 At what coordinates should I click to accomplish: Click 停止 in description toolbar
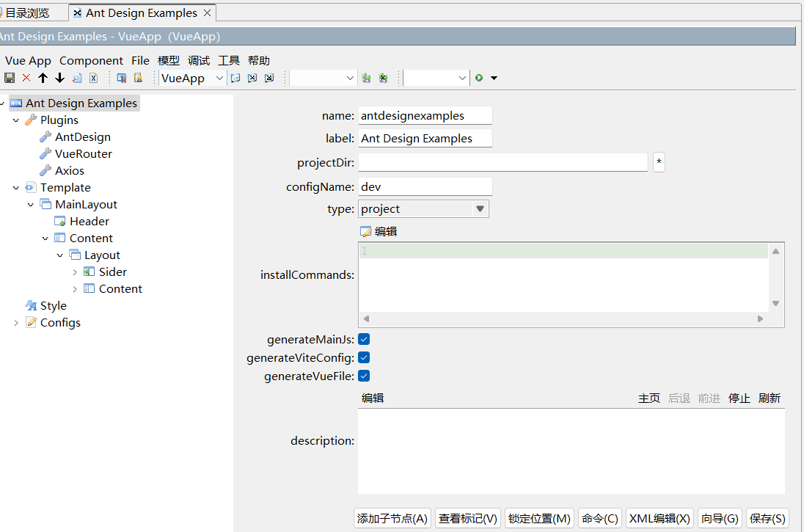(x=739, y=398)
